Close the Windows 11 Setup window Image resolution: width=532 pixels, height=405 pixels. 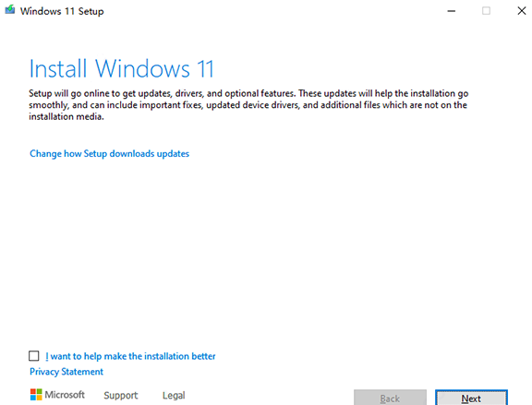point(522,11)
